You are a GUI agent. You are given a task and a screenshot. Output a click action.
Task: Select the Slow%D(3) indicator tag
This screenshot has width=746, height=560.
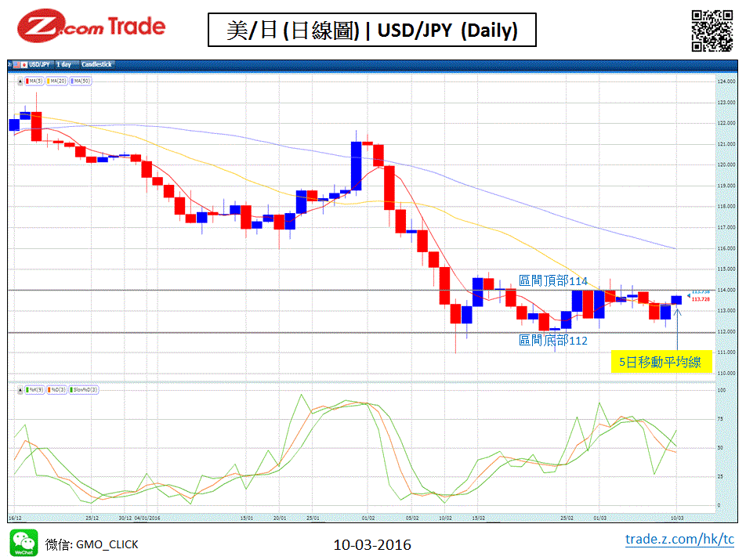pos(84,390)
